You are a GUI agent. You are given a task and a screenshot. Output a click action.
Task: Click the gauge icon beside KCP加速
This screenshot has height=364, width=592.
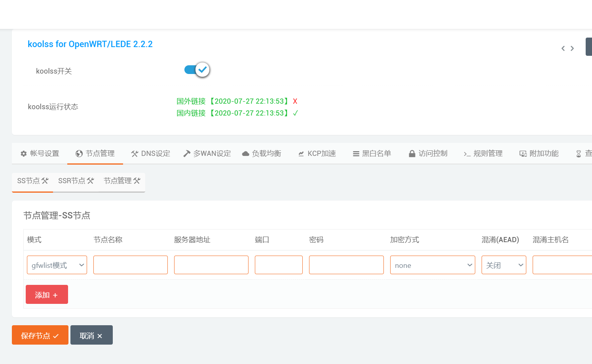pos(301,153)
